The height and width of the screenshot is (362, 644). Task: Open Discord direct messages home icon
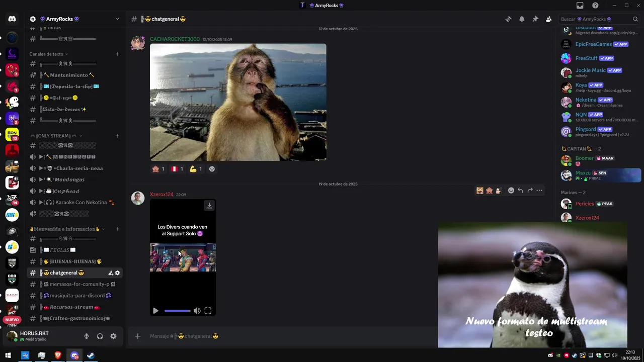pos(12,19)
